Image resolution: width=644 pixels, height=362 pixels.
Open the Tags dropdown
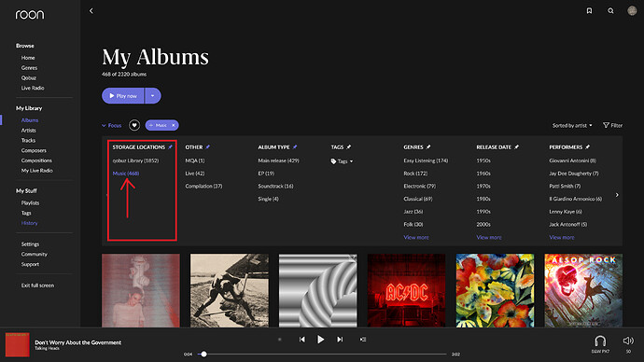[343, 161]
